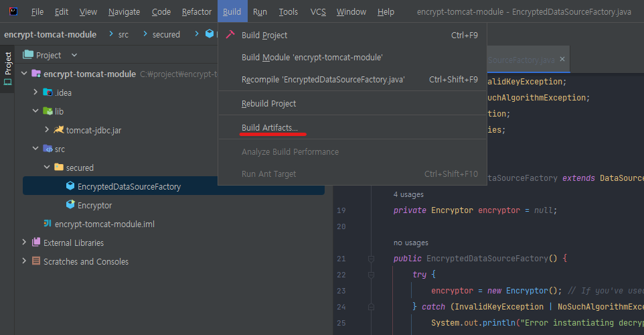The image size is (644, 335).
Task: Fold the constructor at line 21
Action: pyautogui.click(x=371, y=259)
